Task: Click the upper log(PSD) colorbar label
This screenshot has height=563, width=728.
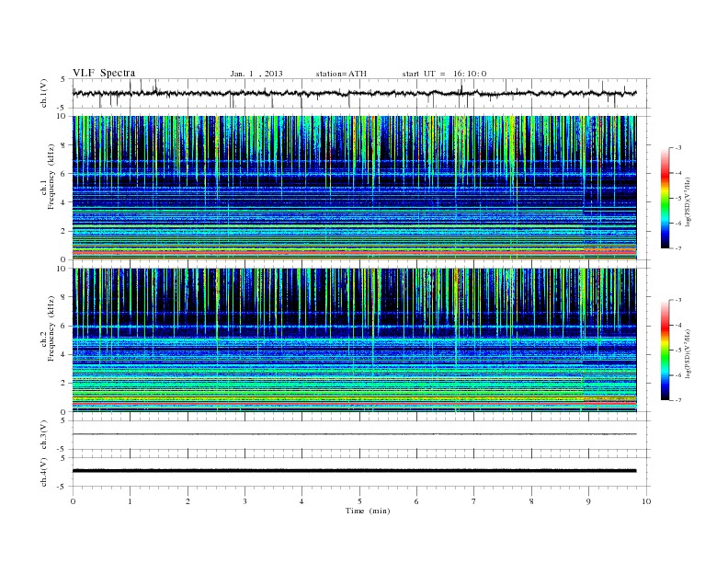Action: (688, 201)
